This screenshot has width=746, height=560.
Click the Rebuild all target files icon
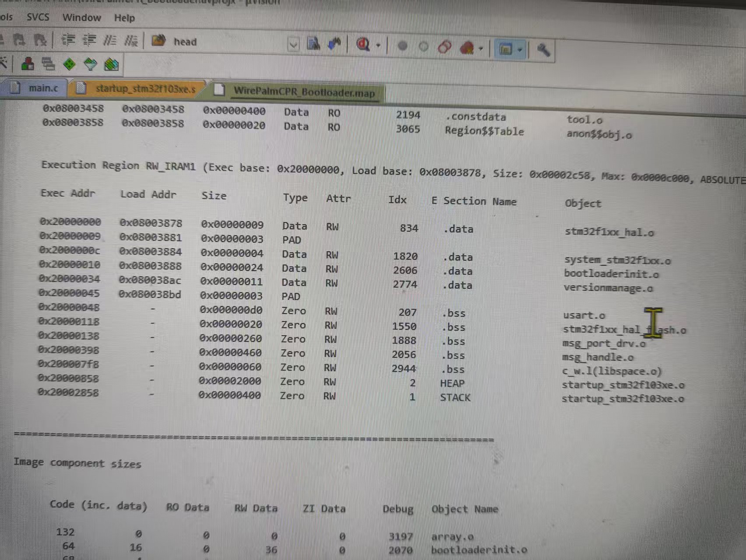point(49,64)
